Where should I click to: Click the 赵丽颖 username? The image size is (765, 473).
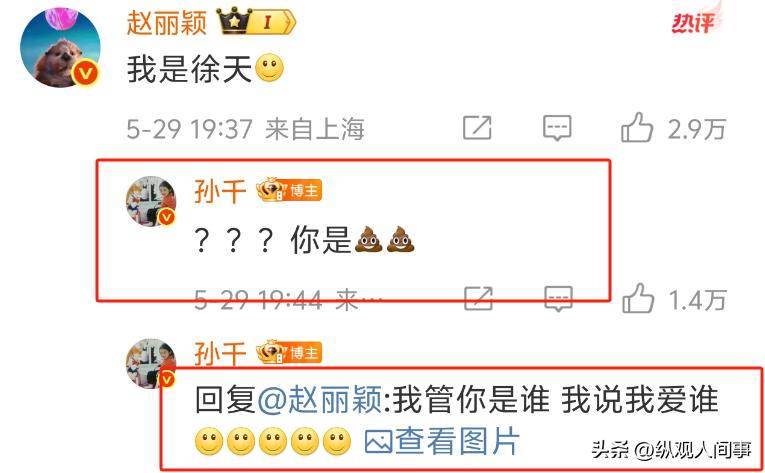(167, 22)
